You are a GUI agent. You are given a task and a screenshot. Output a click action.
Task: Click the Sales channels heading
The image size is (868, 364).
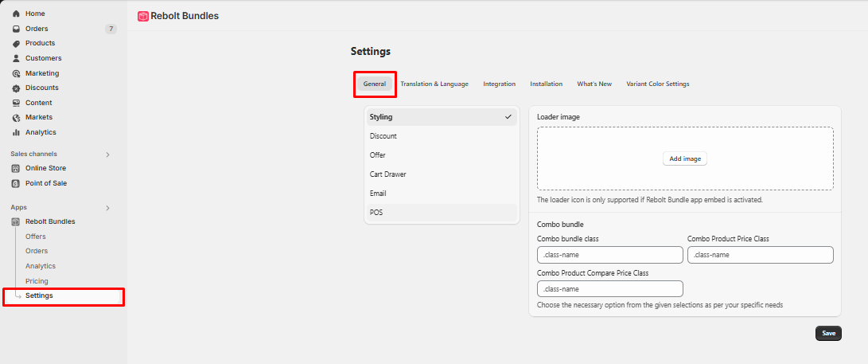click(33, 154)
